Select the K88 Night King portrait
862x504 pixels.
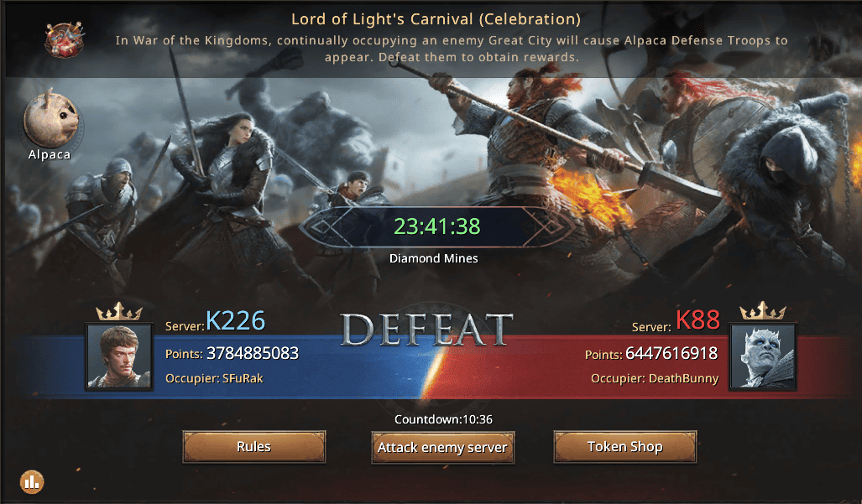point(762,356)
